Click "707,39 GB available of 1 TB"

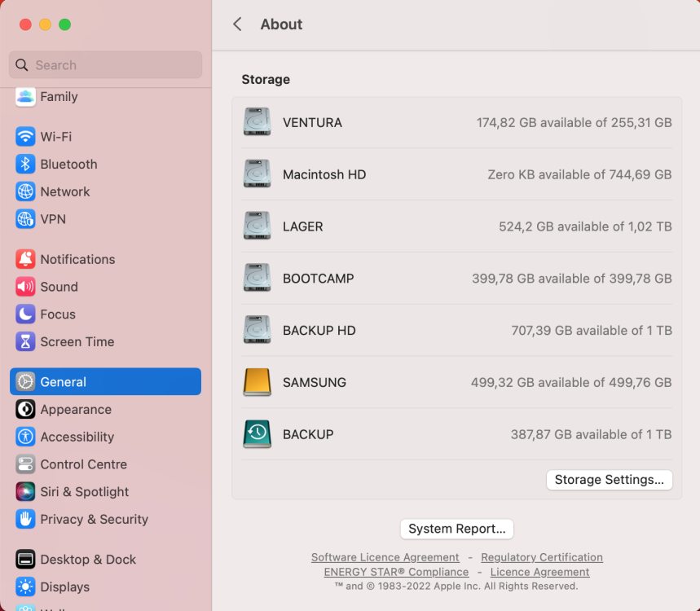click(592, 330)
